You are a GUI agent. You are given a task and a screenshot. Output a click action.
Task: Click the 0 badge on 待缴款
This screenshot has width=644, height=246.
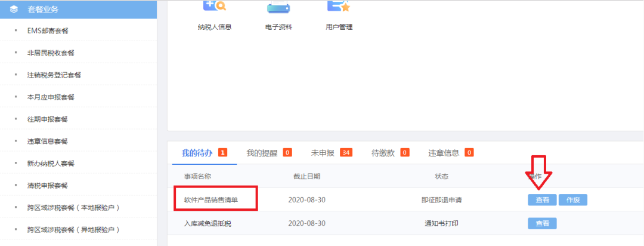pyautogui.click(x=404, y=153)
